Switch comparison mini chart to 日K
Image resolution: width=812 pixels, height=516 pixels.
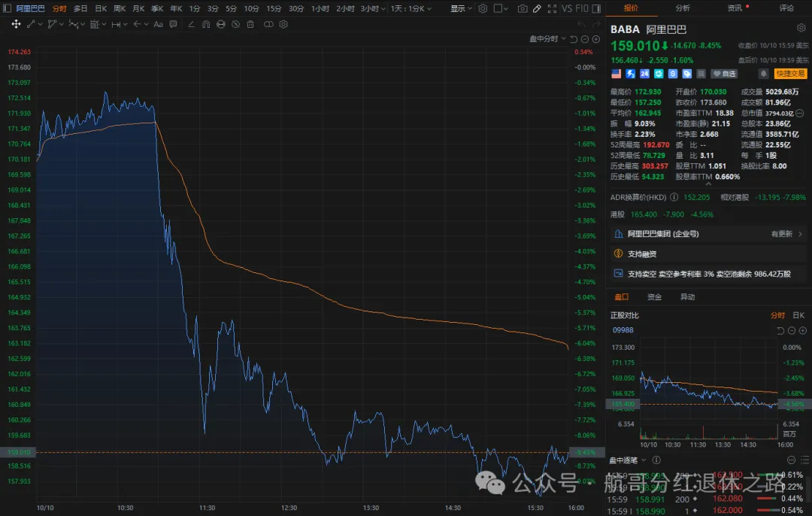(798, 315)
